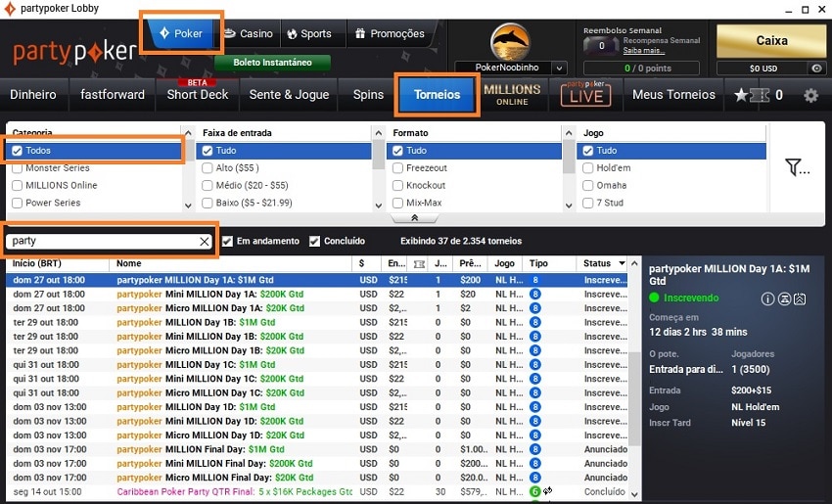
Task: Click the 8-max icon on Mini MILLION Day 1D row
Action: (x=534, y=421)
